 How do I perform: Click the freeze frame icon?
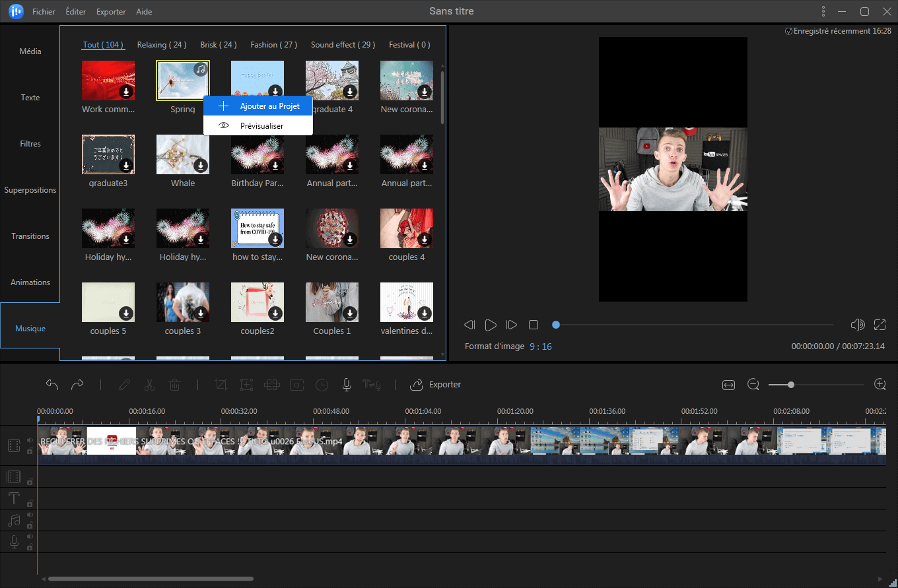coord(296,384)
